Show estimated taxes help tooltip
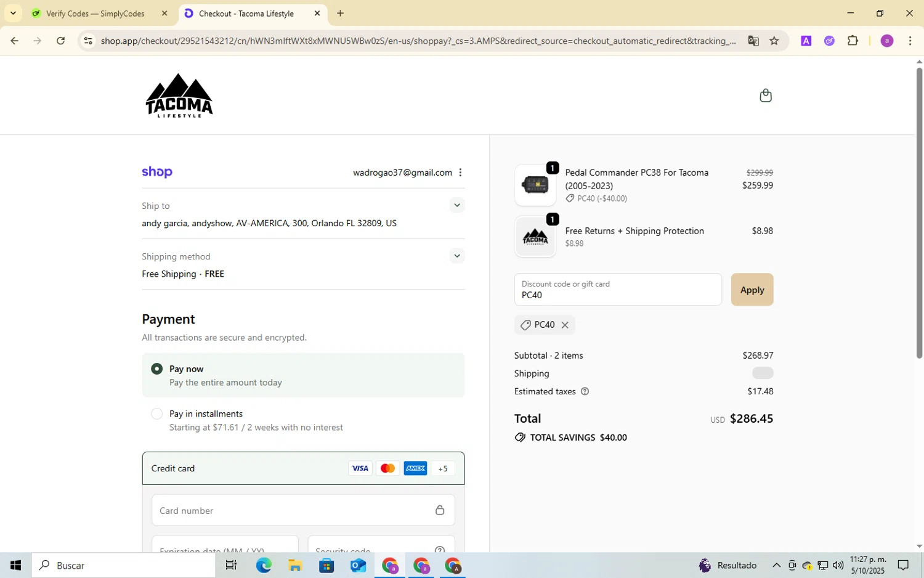 (x=585, y=391)
